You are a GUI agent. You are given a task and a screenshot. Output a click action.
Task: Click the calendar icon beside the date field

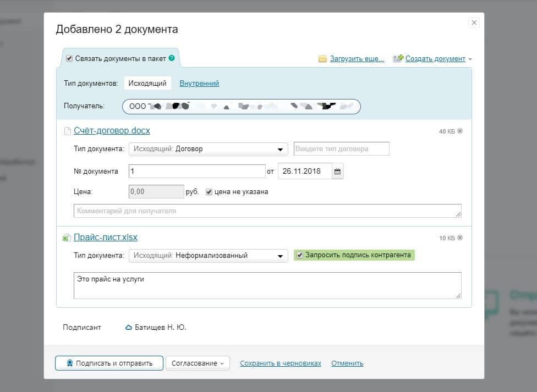click(338, 172)
